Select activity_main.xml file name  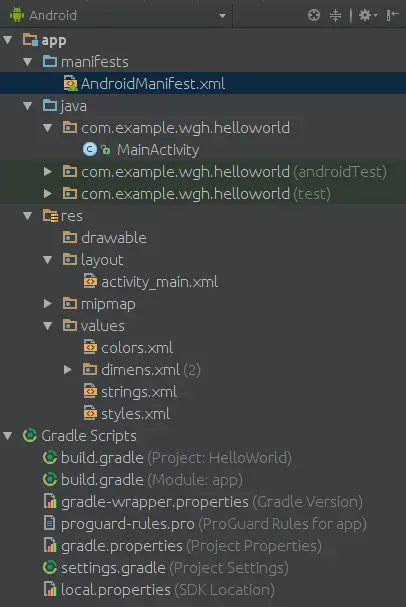[159, 282]
